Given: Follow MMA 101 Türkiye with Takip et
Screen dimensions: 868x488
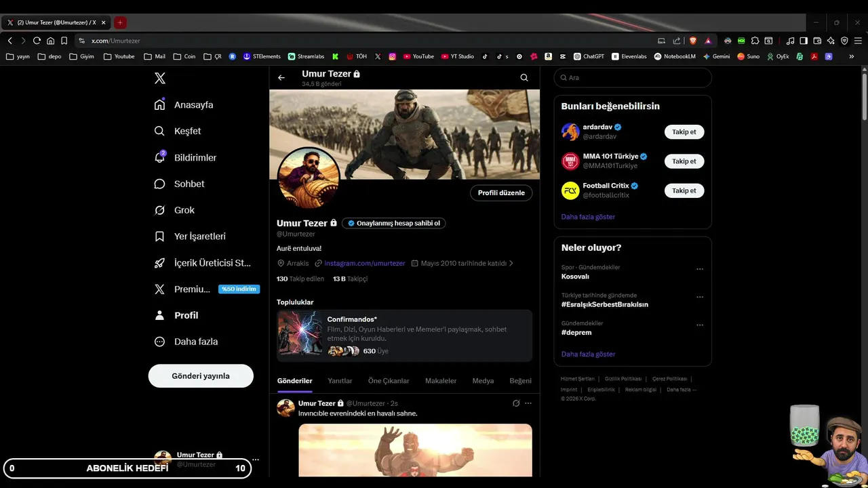Looking at the screenshot, I should click(x=684, y=161).
